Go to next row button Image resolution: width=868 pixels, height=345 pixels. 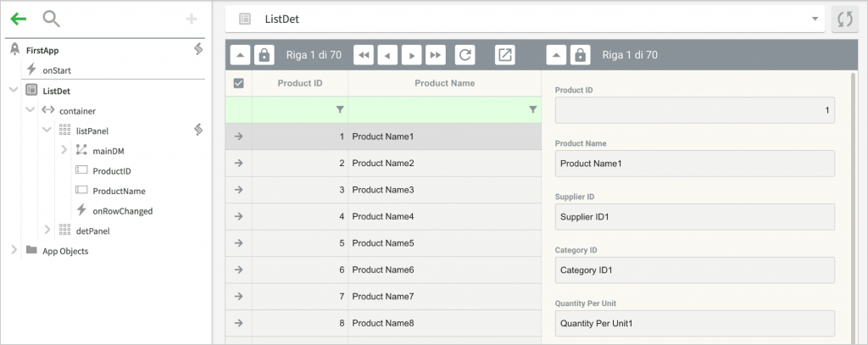pyautogui.click(x=411, y=55)
